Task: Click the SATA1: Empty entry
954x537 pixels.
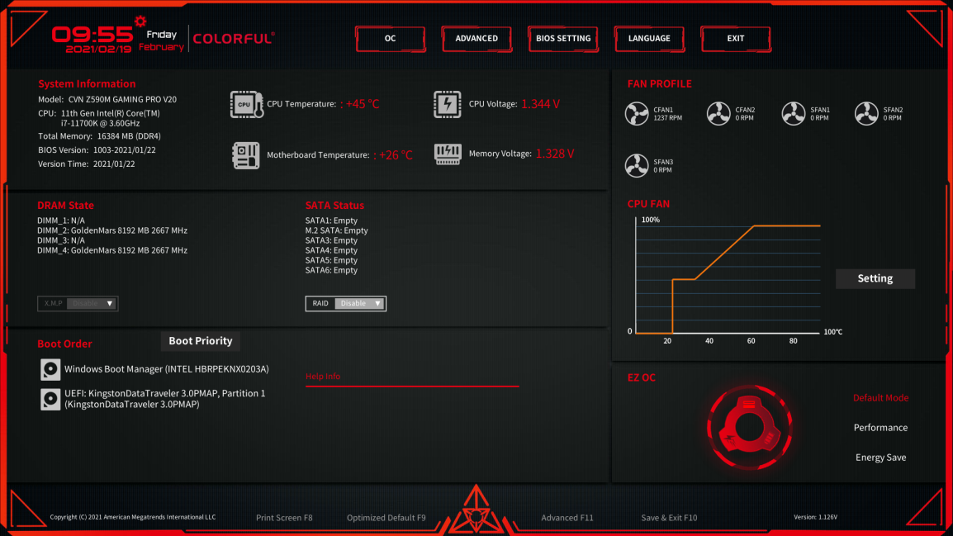Action: pos(331,221)
